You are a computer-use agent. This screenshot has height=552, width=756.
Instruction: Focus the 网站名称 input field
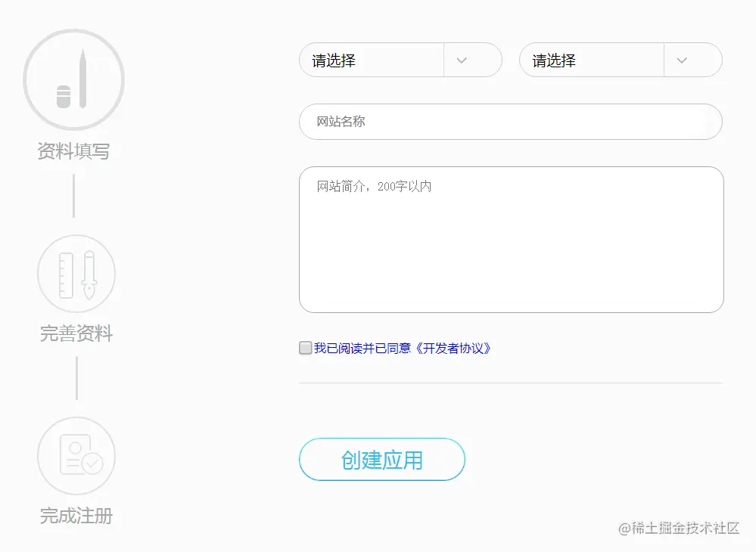[x=511, y=122]
